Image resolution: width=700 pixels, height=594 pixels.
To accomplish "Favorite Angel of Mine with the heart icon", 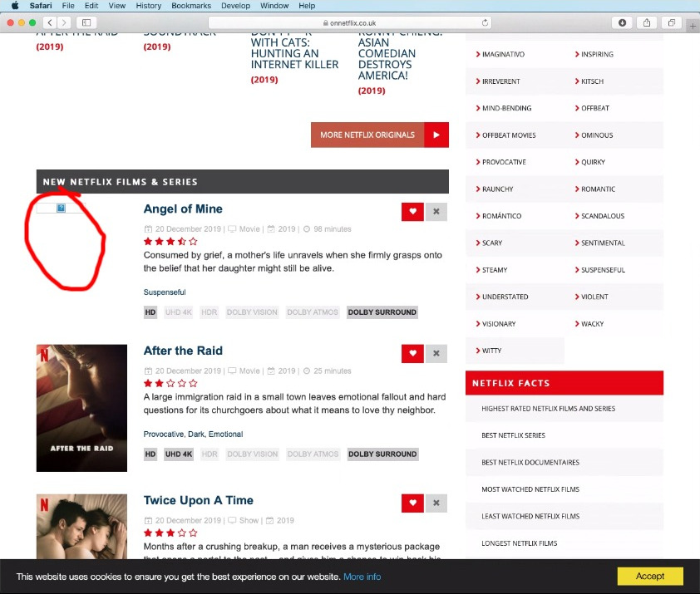I will click(412, 212).
